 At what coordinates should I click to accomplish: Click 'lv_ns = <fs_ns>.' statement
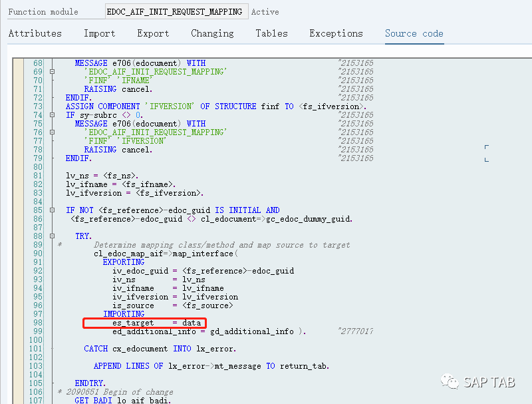click(x=102, y=176)
